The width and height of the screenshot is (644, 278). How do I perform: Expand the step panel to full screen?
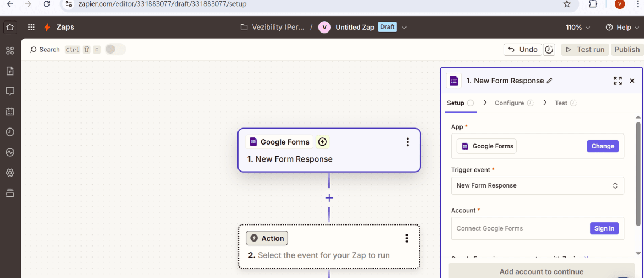(618, 81)
